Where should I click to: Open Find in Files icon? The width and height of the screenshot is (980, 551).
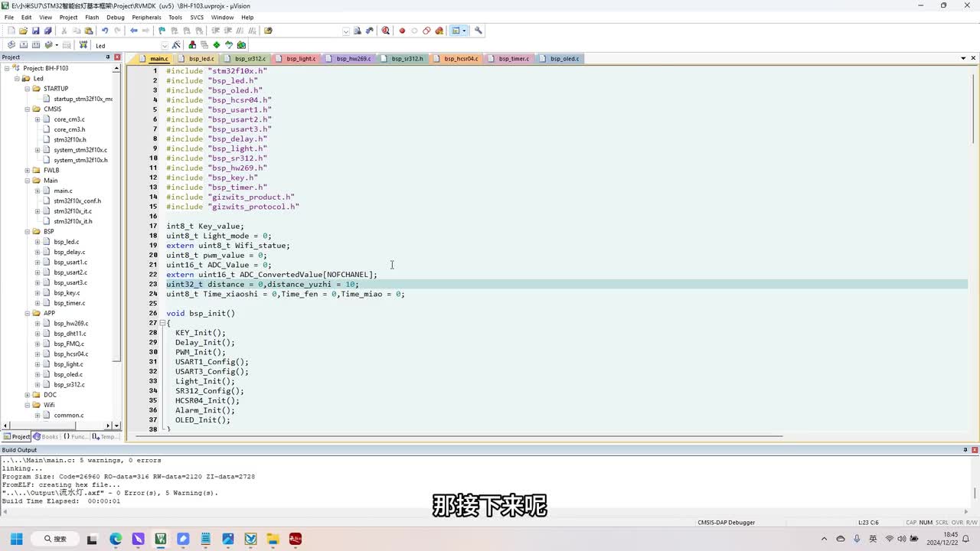(358, 31)
